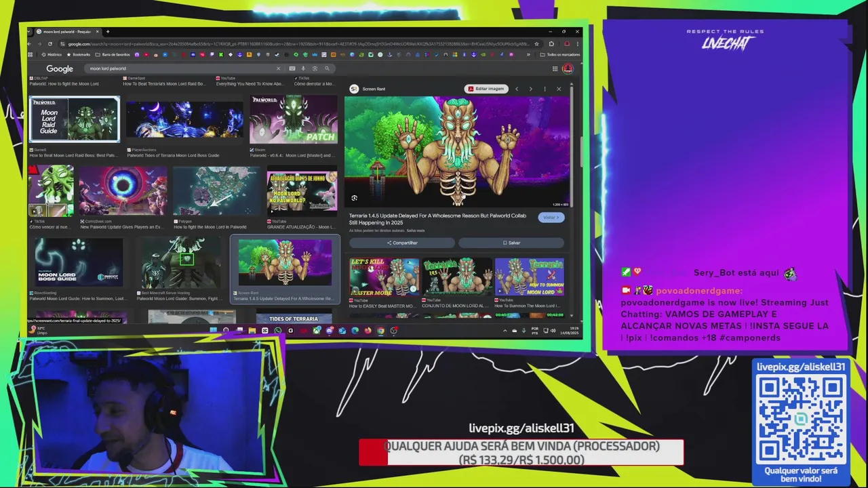Image resolution: width=868 pixels, height=488 pixels.
Task: Open on-screen keyboard in search box
Action: click(x=292, y=68)
